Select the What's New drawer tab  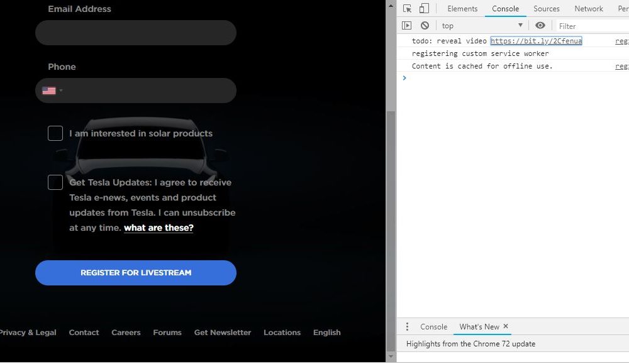coord(479,327)
